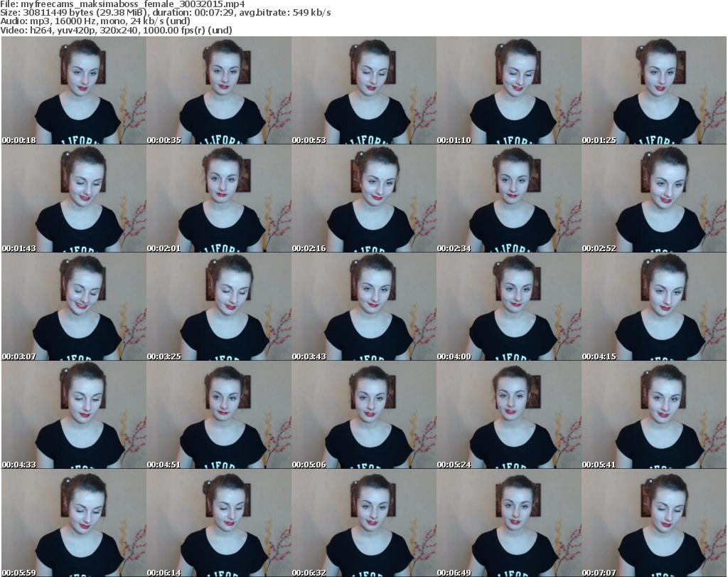Select the frame with timestamp 00:05:06
The height and width of the screenshot is (577, 728).
click(x=363, y=415)
